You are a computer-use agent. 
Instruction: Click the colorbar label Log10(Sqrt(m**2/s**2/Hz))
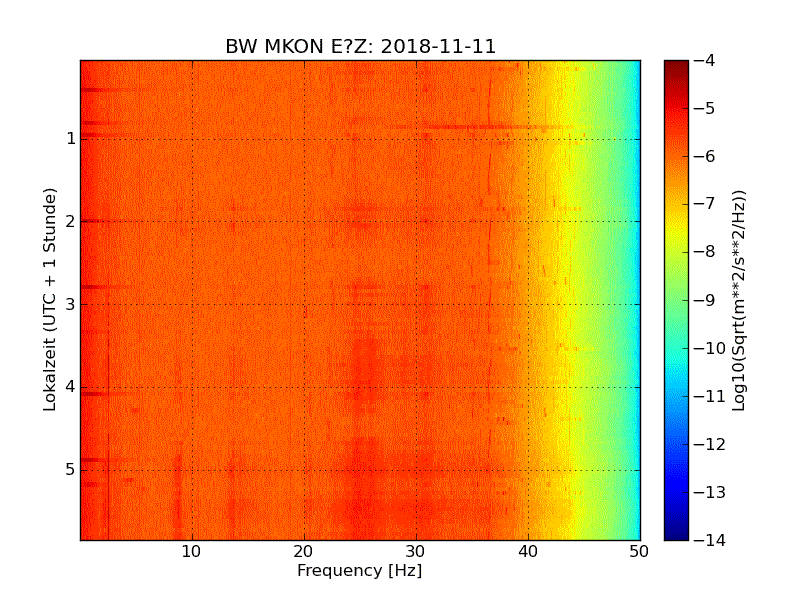pos(738,300)
